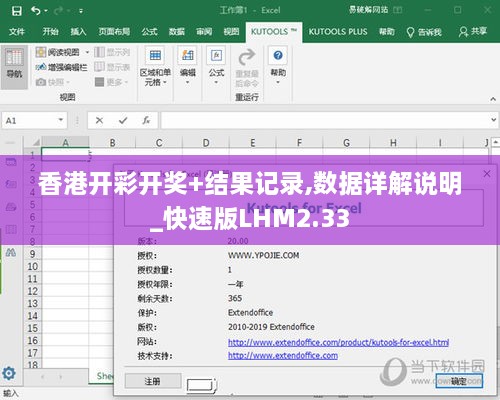Select row 10 header

point(33,266)
